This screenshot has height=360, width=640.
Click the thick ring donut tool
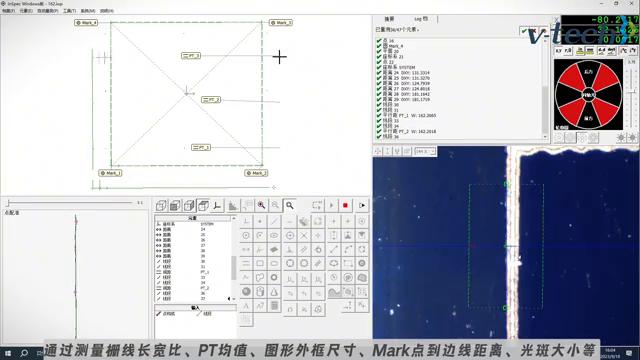coord(274,278)
